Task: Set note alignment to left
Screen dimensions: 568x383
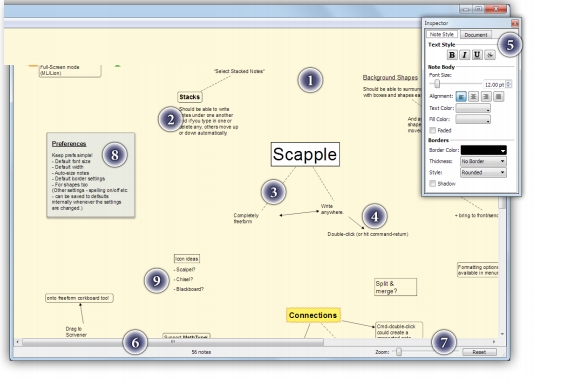Action: coord(461,97)
